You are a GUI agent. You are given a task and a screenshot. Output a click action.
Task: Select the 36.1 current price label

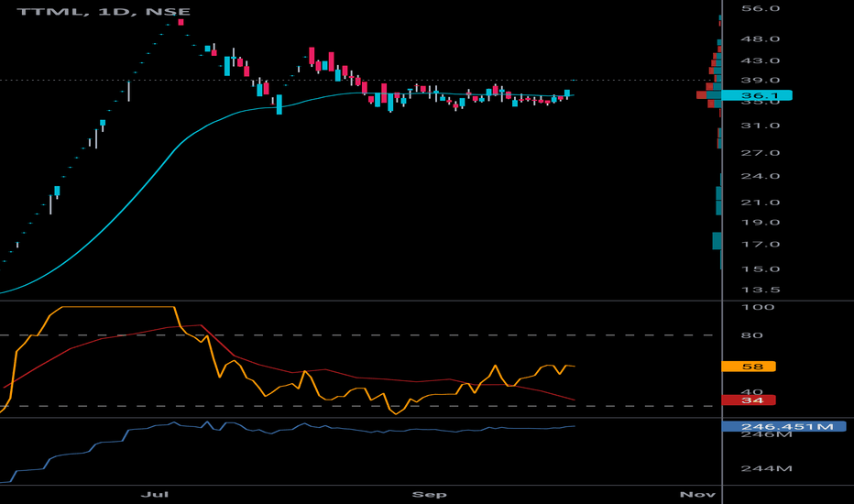tap(757, 95)
